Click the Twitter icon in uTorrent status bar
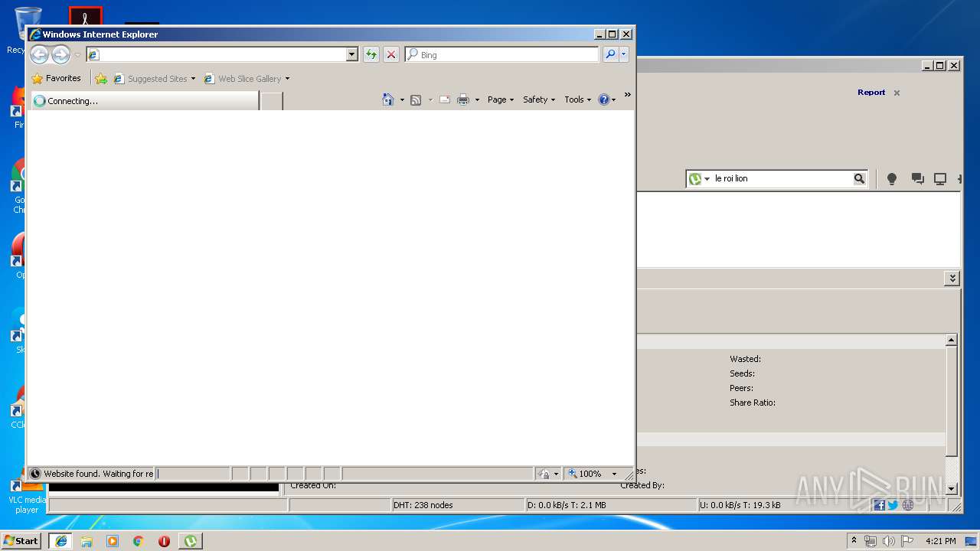Image resolution: width=980 pixels, height=551 pixels. point(893,505)
